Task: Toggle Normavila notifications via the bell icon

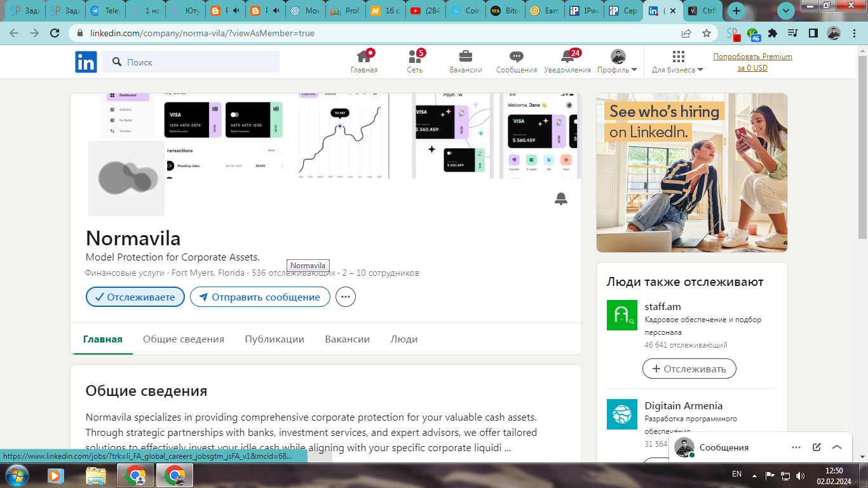Action: [x=560, y=198]
